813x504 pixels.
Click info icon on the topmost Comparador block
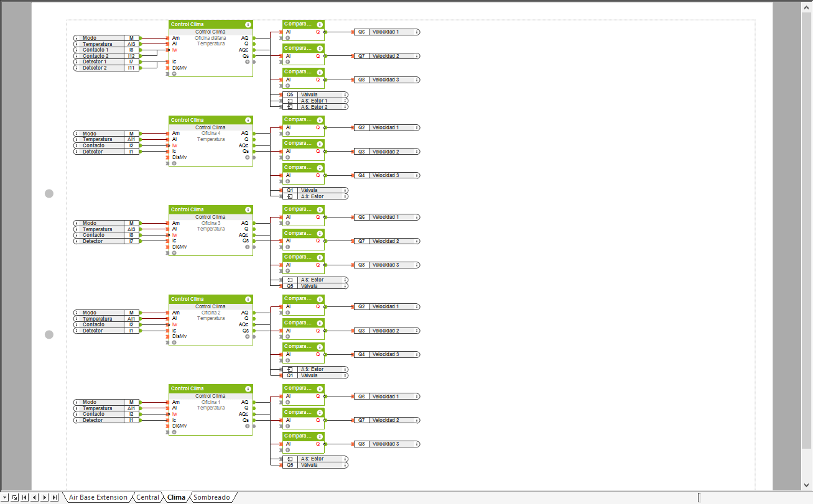click(320, 24)
